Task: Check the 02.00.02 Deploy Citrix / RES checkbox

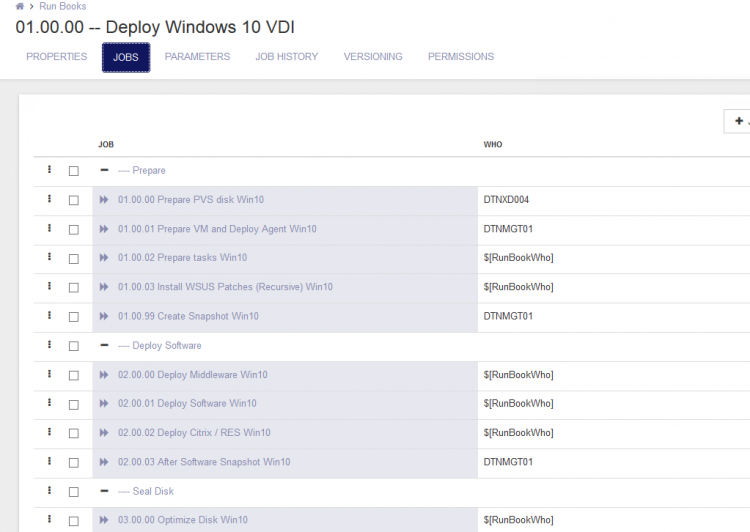Action: (74, 433)
